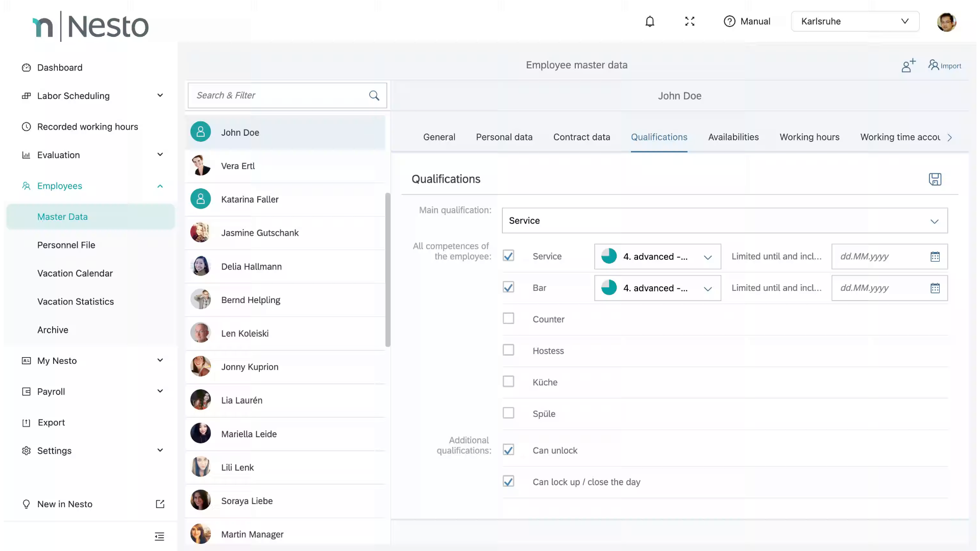Image resolution: width=980 pixels, height=551 pixels.
Task: Uncheck the Can unlock qualification
Action: [x=508, y=450]
